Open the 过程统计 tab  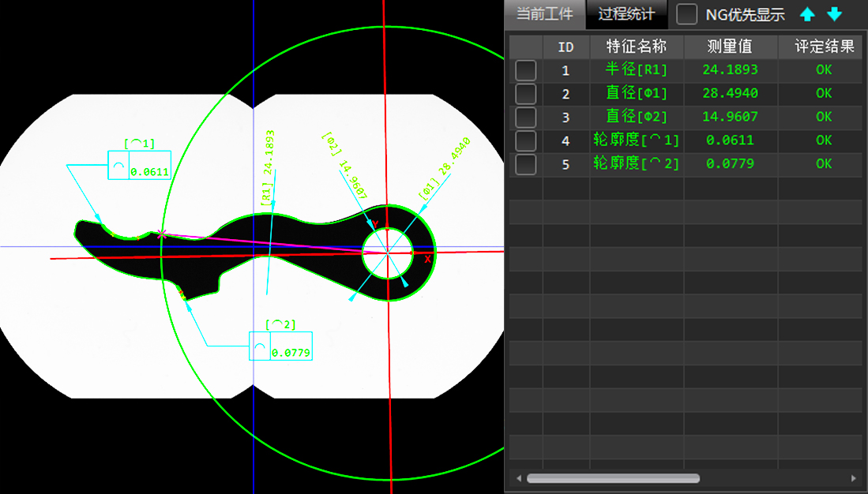point(626,14)
